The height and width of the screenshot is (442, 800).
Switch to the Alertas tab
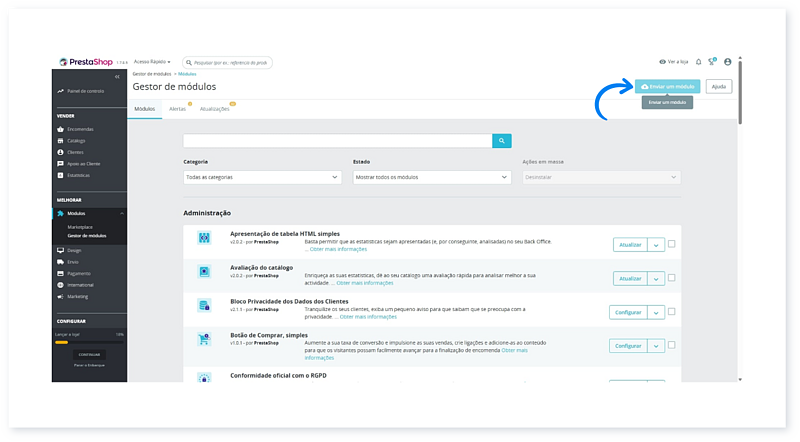(177, 108)
